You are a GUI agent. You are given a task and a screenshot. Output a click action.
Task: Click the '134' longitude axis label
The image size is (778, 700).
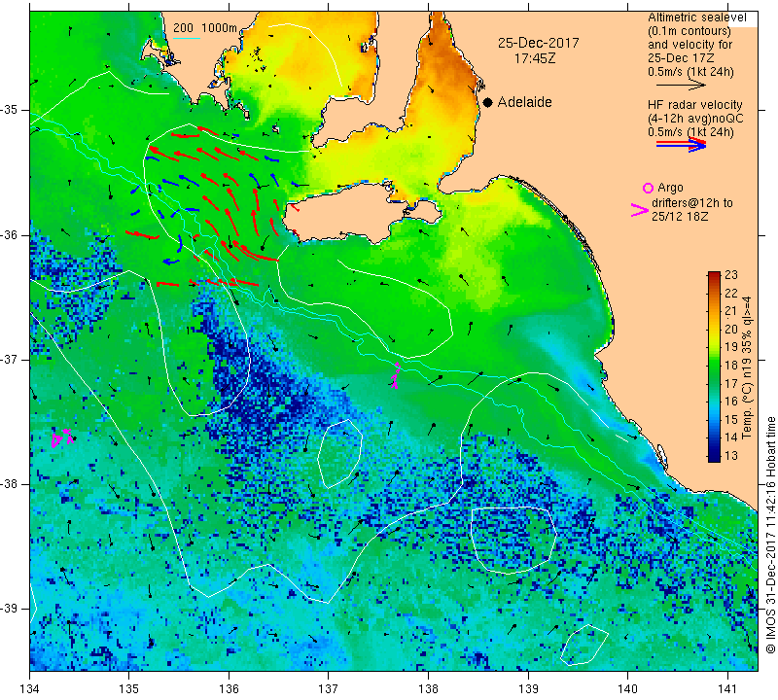30,689
